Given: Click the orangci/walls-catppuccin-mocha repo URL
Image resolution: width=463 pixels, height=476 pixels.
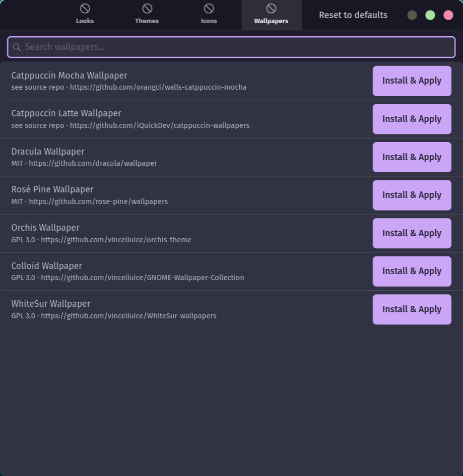Looking at the screenshot, I should tap(158, 88).
